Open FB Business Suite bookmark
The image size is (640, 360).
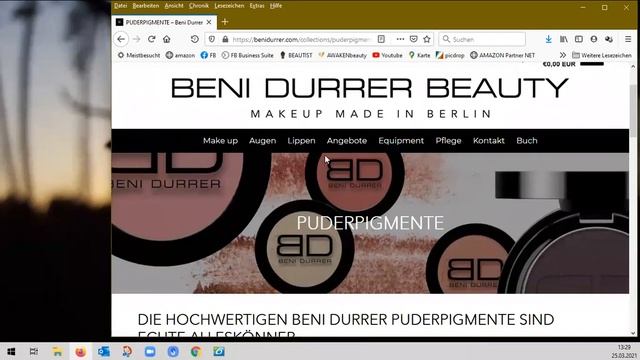pos(247,55)
